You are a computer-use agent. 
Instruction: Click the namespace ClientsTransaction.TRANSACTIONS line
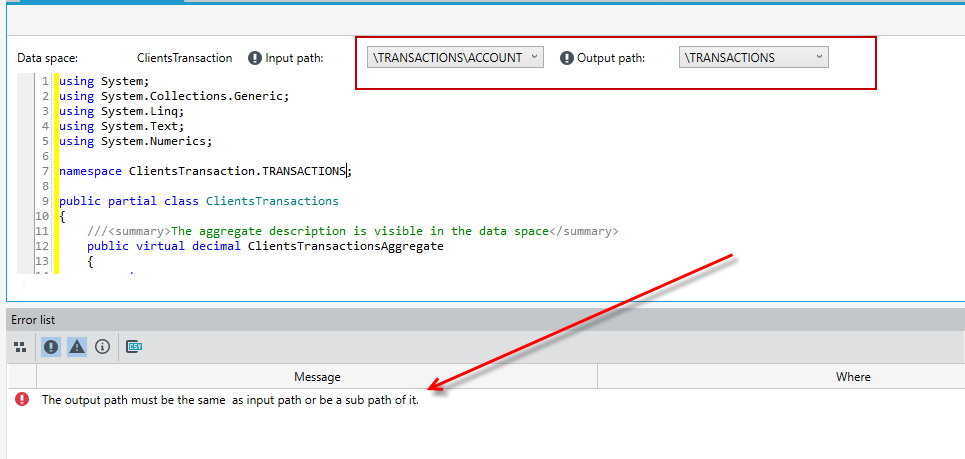pos(205,171)
